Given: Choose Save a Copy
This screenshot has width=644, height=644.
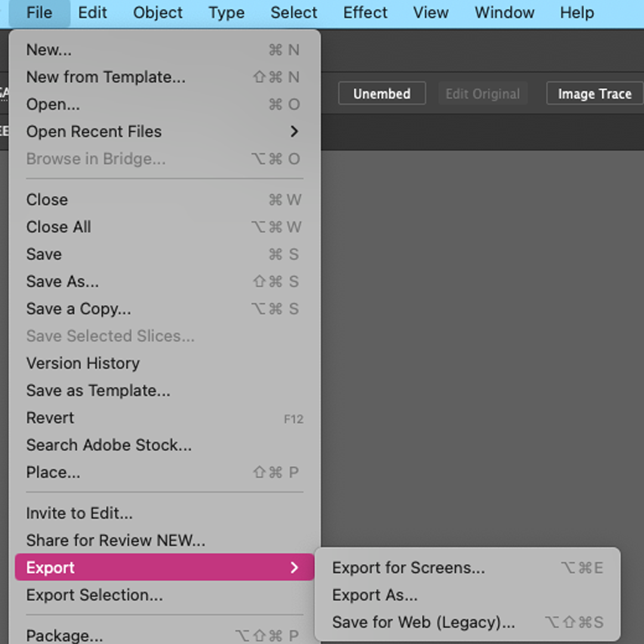Looking at the screenshot, I should [78, 309].
